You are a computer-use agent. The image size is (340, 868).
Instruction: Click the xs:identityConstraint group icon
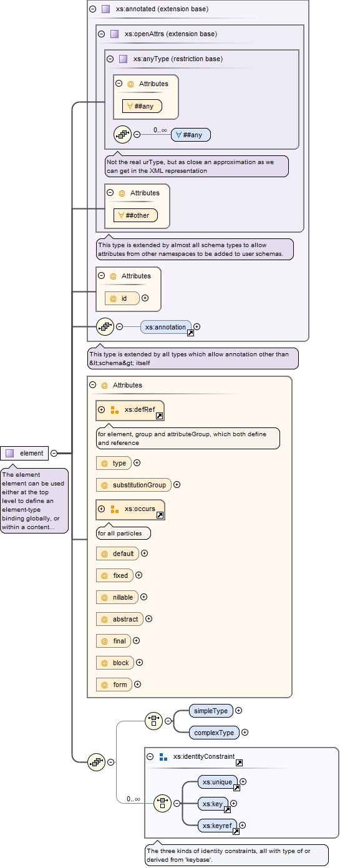163,757
